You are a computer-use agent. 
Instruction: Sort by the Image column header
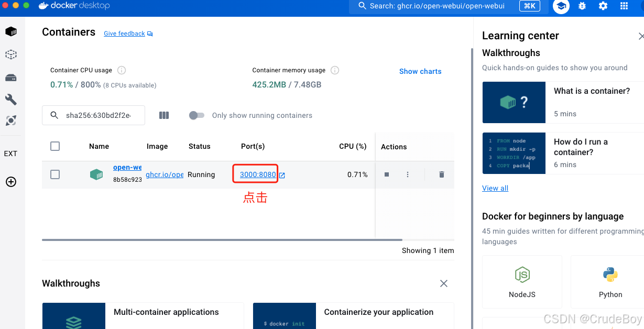tap(157, 146)
